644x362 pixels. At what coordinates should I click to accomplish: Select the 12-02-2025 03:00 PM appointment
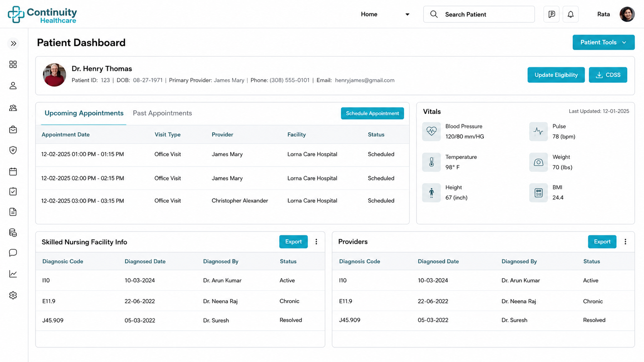(x=223, y=200)
